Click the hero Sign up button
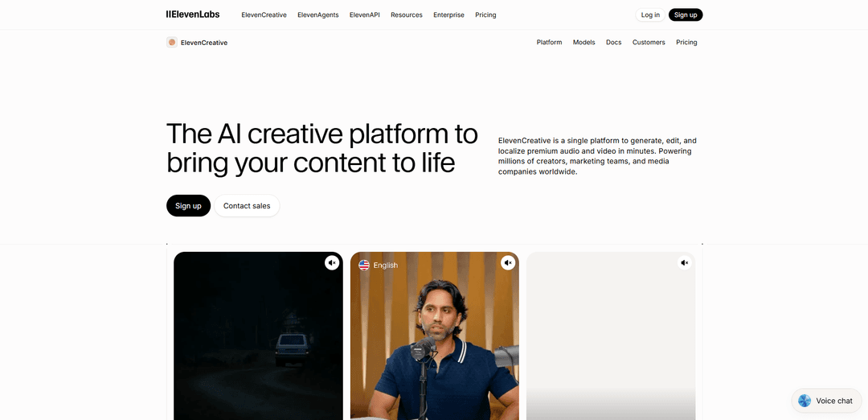868x420 pixels. coord(188,205)
